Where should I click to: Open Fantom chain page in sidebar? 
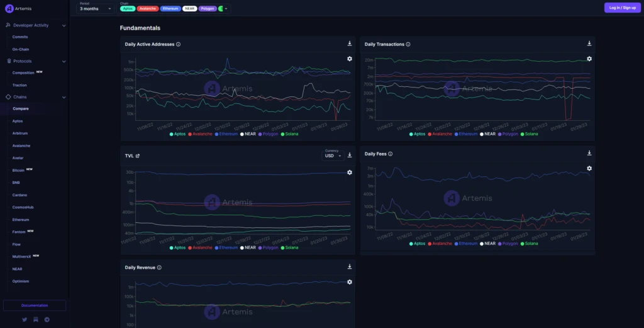coord(19,232)
